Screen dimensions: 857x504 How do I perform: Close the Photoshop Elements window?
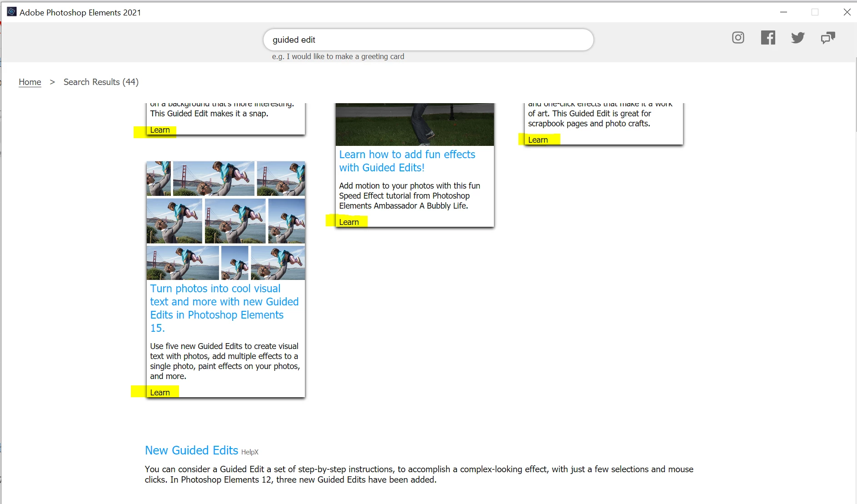[847, 12]
